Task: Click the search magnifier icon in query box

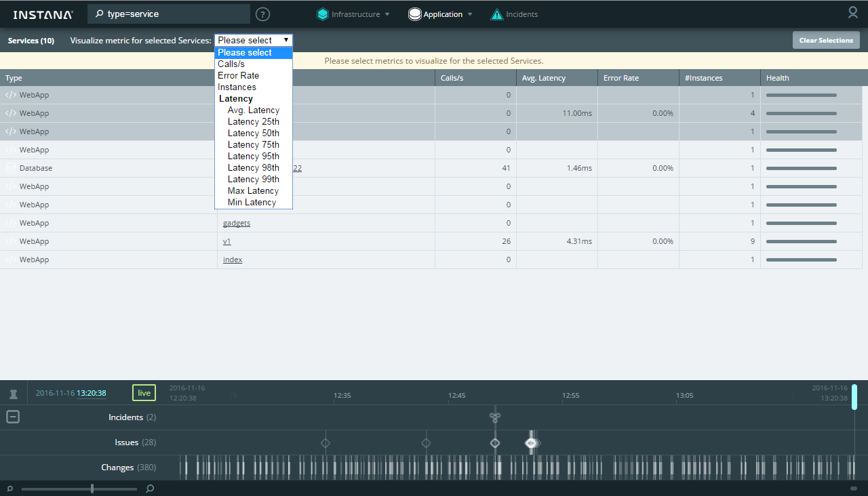Action: 99,14
